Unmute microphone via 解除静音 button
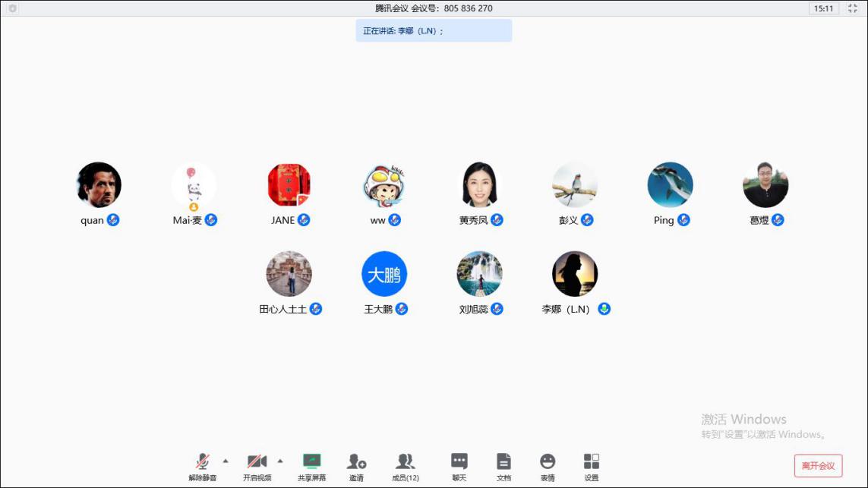 [202, 461]
